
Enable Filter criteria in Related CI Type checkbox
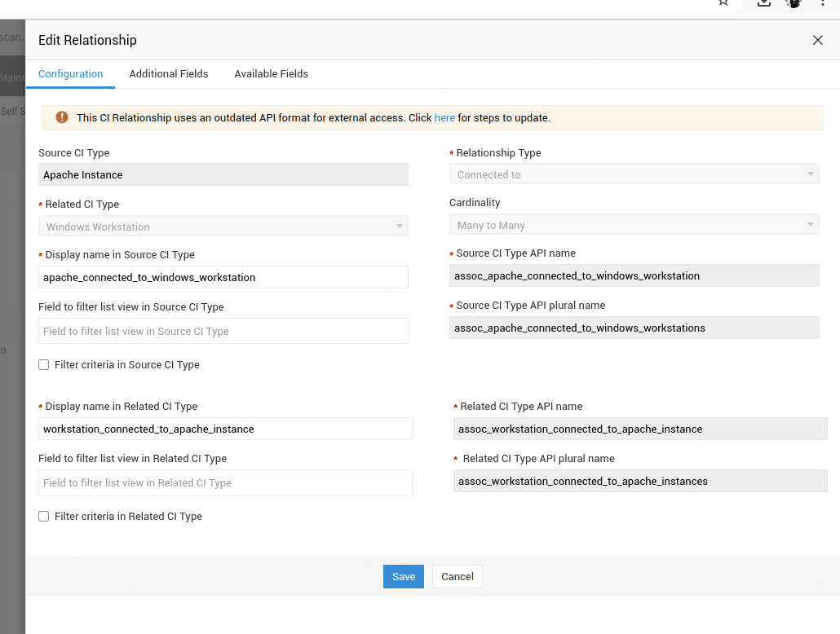[44, 516]
